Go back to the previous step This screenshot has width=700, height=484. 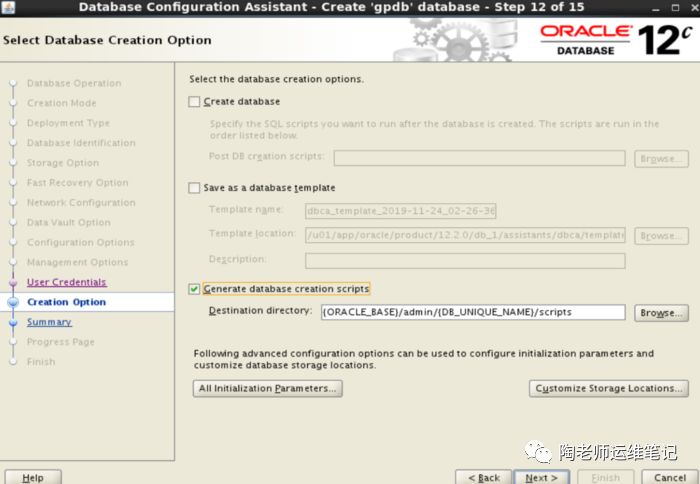[484, 477]
